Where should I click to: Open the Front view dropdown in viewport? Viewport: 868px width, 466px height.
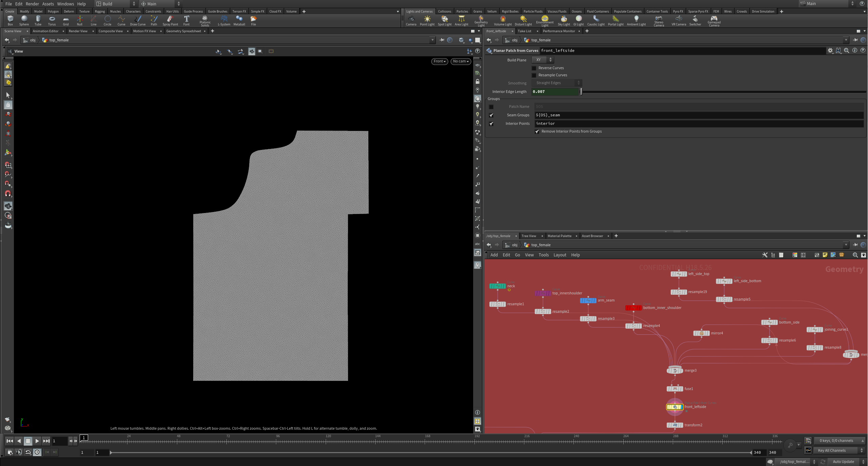pyautogui.click(x=439, y=61)
